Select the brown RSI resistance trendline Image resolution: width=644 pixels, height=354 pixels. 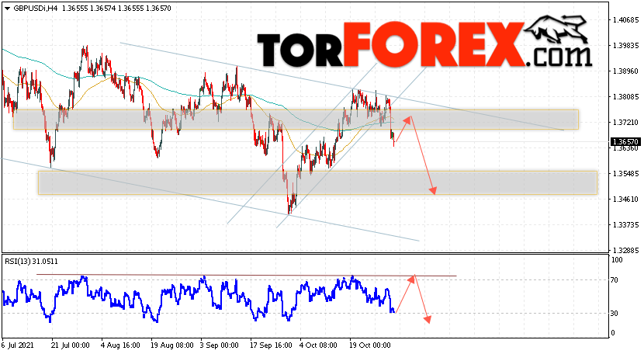pyautogui.click(x=247, y=275)
